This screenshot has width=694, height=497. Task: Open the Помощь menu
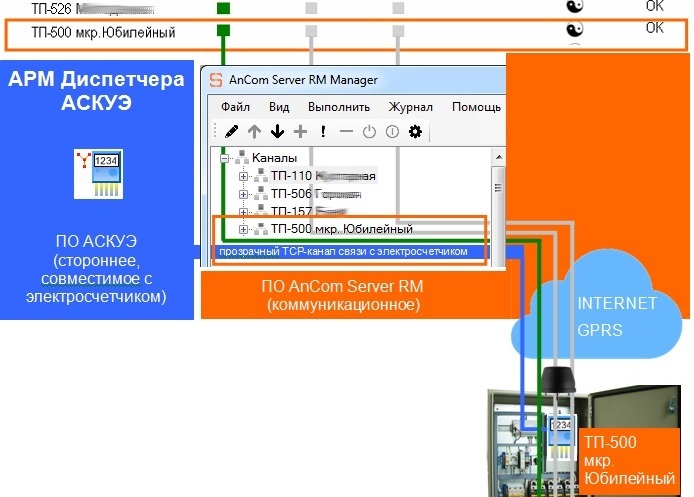pyautogui.click(x=477, y=107)
